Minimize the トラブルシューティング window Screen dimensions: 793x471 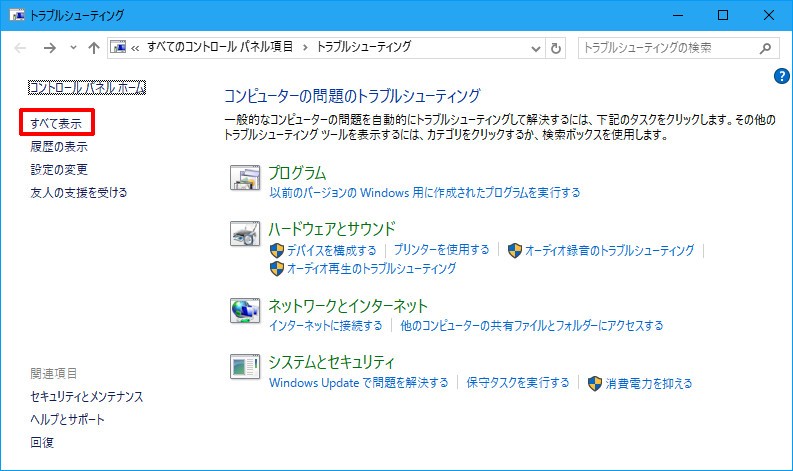click(x=678, y=15)
